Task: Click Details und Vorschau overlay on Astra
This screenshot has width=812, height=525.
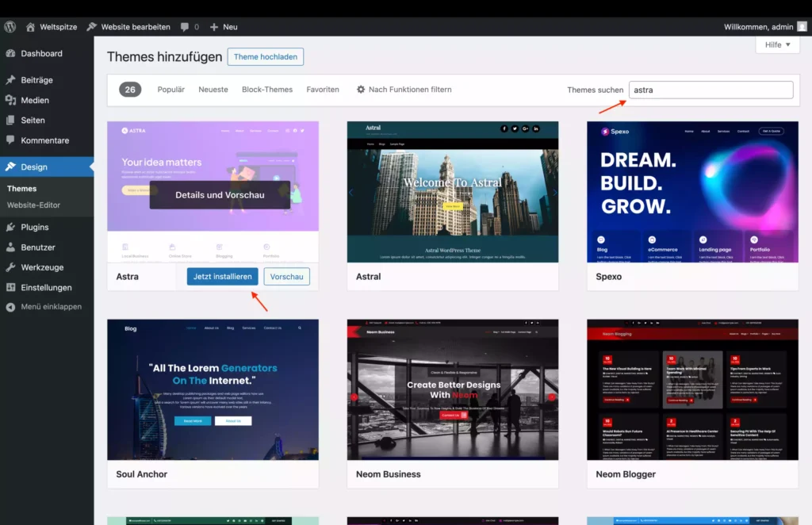Action: tap(220, 194)
